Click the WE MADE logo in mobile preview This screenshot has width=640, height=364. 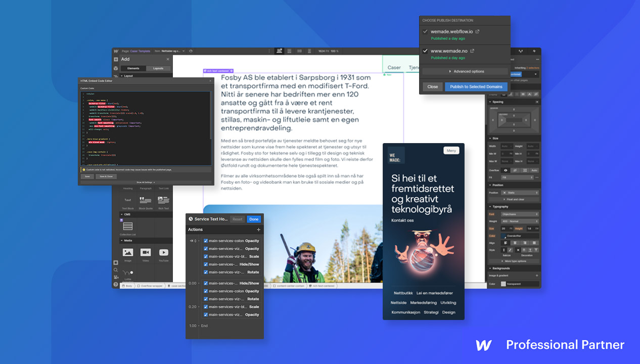(x=396, y=155)
